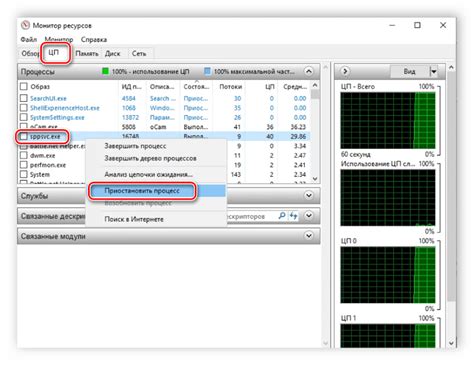Select Завершить процесс from the context menu
The image size is (474, 365).
pyautogui.click(x=135, y=146)
